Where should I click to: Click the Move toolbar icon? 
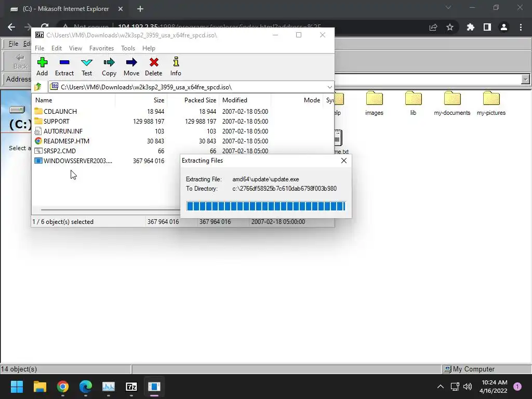pos(131,66)
